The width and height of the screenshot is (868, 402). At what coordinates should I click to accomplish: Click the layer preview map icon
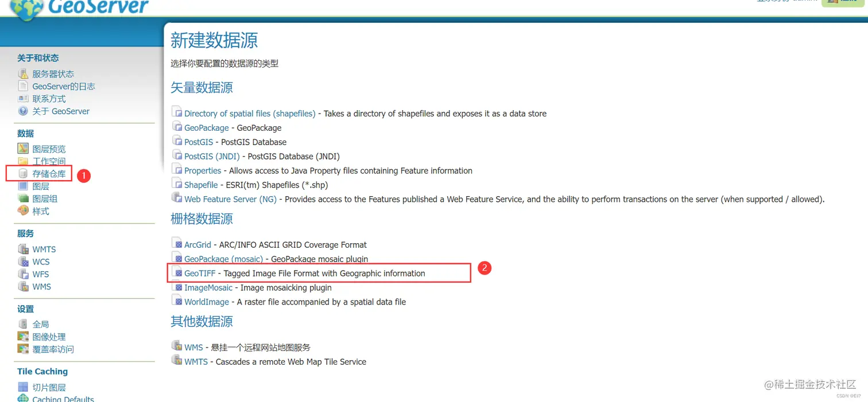(x=23, y=149)
